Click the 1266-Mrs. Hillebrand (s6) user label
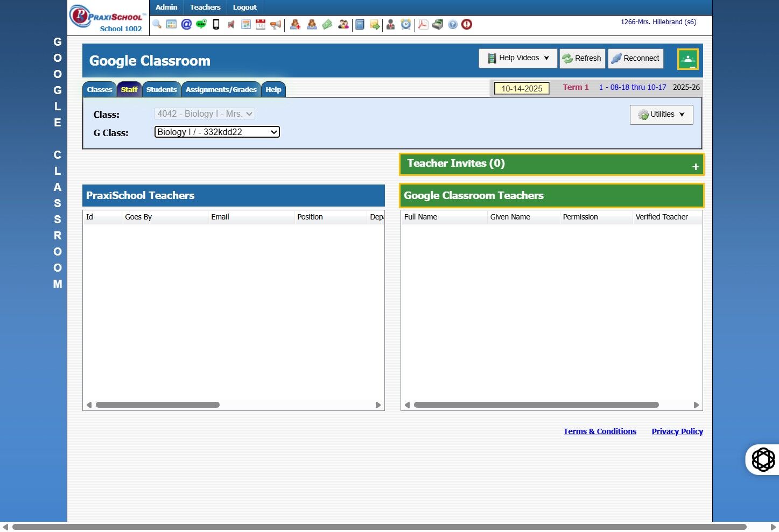Screen dimensions: 779x532 (658, 22)
